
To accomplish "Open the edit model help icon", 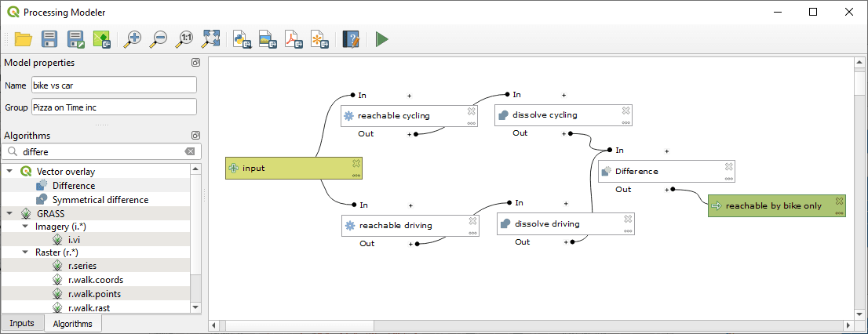I will [351, 38].
